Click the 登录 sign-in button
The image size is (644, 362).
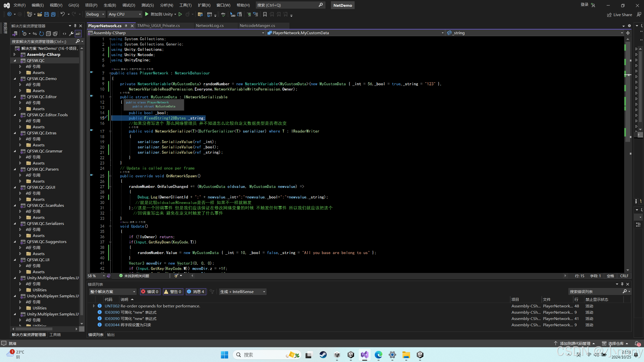point(585,5)
